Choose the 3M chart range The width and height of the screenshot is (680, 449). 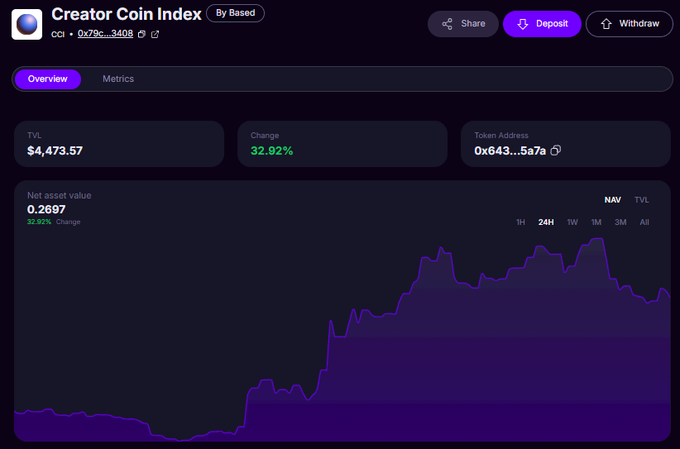click(620, 222)
